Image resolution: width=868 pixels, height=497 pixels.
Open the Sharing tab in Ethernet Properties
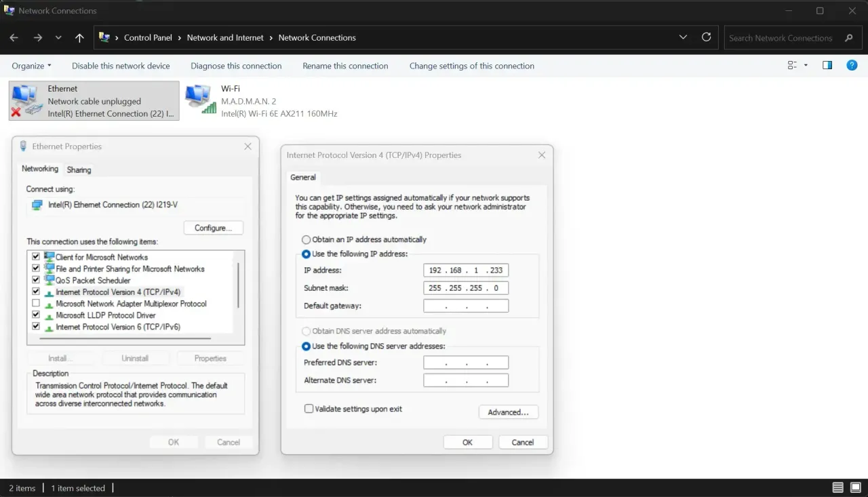click(x=79, y=170)
